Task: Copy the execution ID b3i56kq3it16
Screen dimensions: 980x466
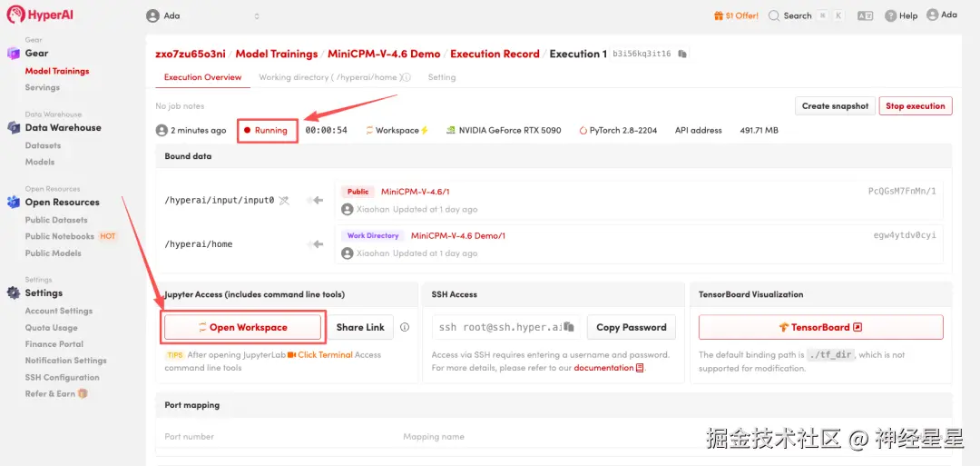Action: pyautogui.click(x=682, y=55)
